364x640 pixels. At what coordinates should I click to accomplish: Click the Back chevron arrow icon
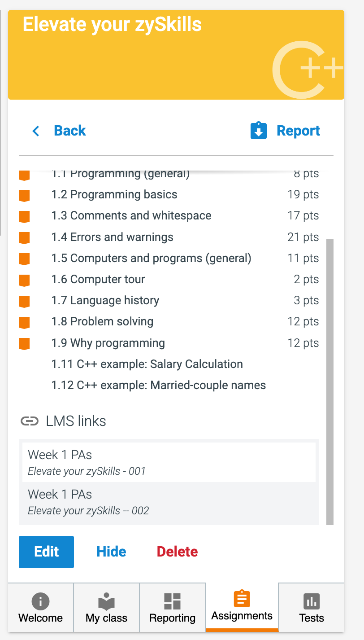36,131
